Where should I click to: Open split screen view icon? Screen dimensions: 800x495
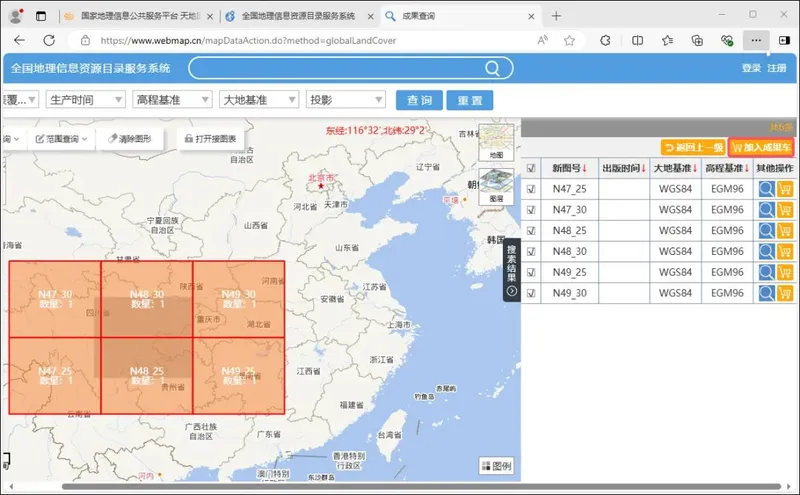(637, 41)
